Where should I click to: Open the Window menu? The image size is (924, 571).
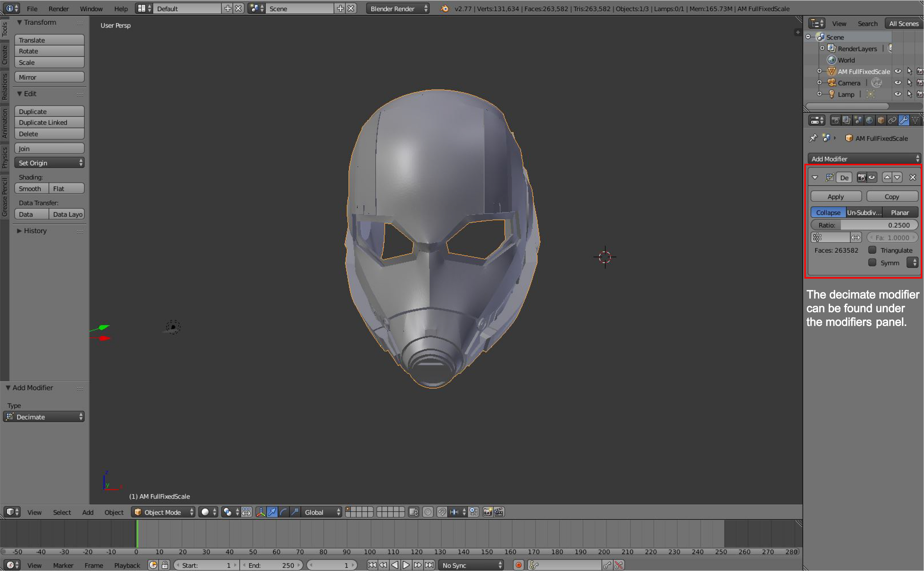click(91, 9)
